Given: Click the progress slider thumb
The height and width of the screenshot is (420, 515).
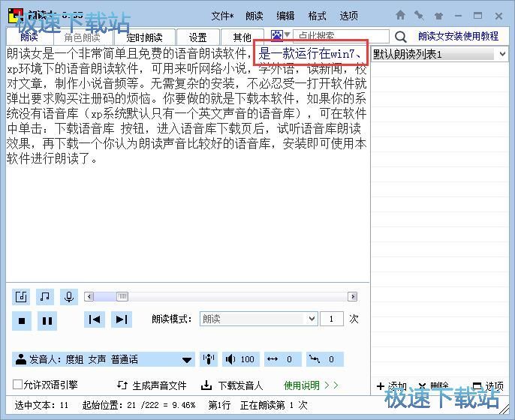Looking at the screenshot, I should (x=122, y=297).
